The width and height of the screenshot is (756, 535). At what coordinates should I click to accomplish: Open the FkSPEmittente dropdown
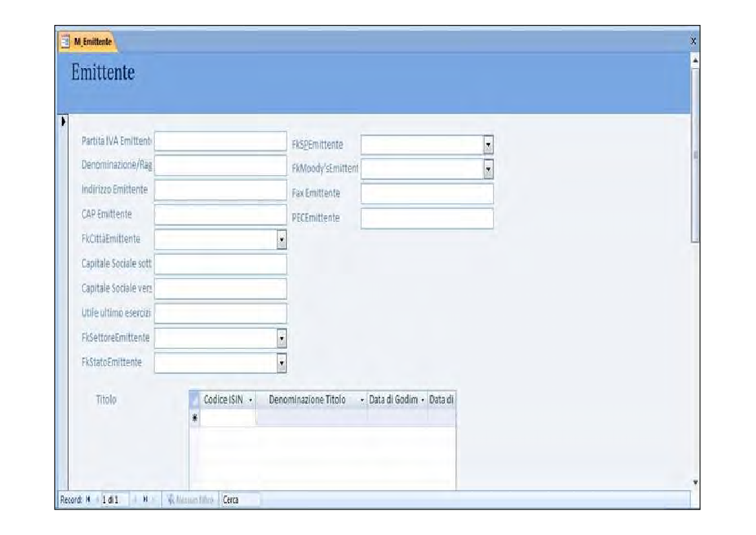click(x=489, y=145)
